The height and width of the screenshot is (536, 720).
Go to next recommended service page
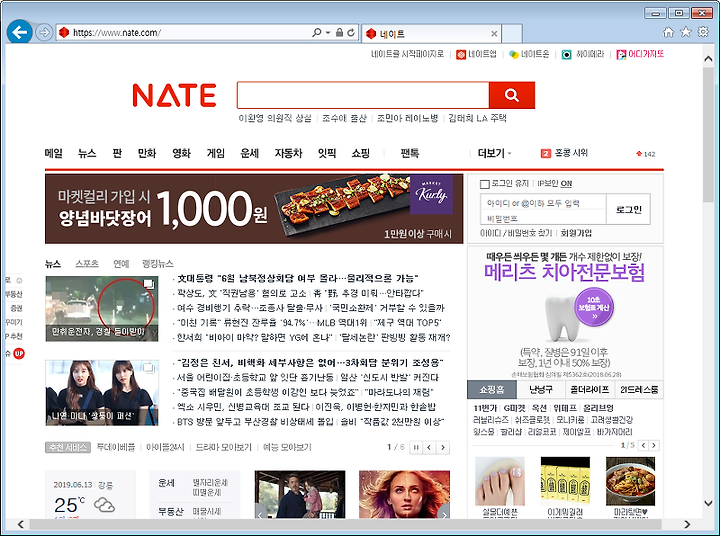[443, 447]
